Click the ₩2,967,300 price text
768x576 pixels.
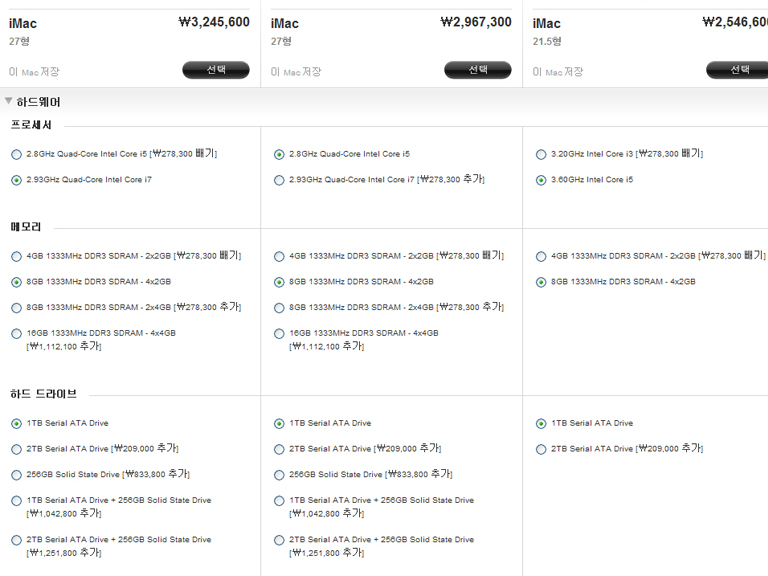(476, 22)
